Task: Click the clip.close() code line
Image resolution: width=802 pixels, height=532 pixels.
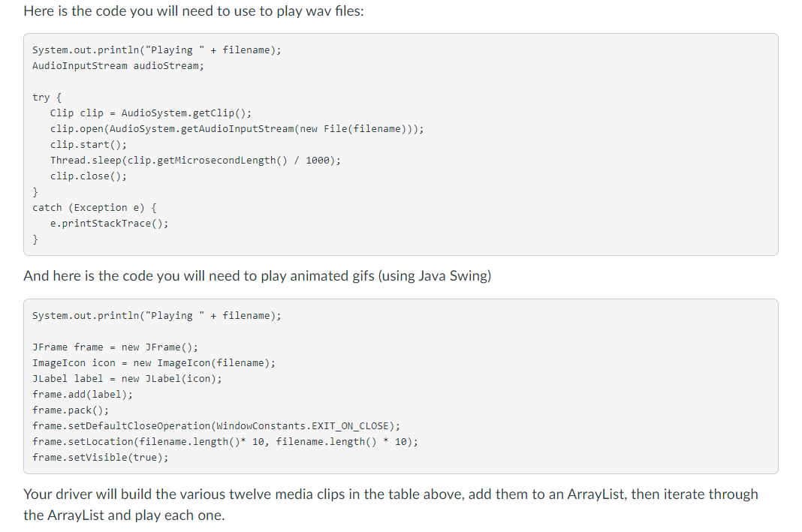Action: [89, 176]
